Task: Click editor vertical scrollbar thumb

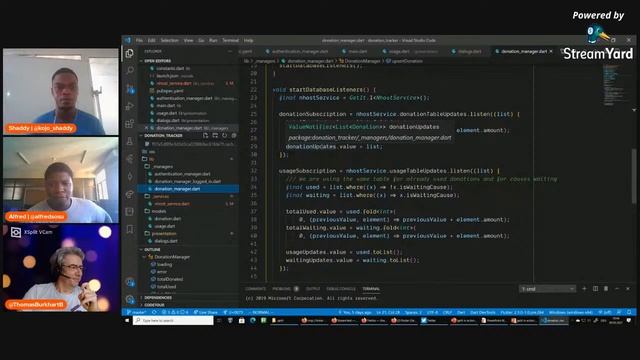Action: click(633, 176)
